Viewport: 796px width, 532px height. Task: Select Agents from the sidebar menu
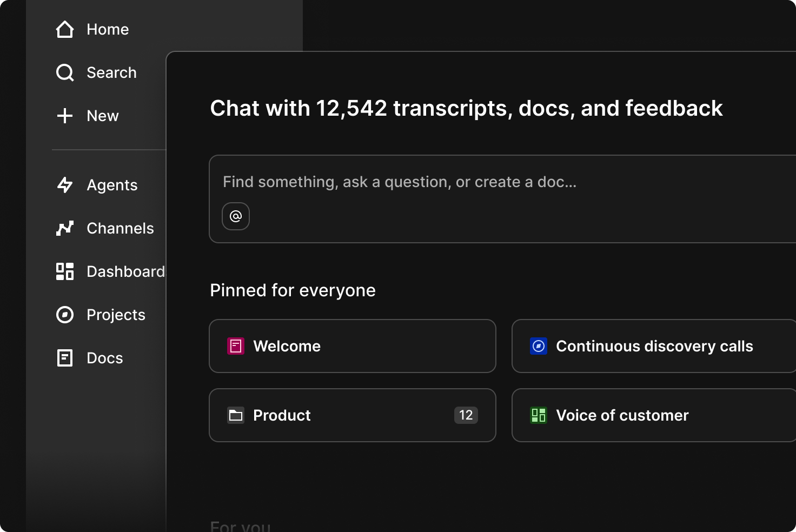111,185
